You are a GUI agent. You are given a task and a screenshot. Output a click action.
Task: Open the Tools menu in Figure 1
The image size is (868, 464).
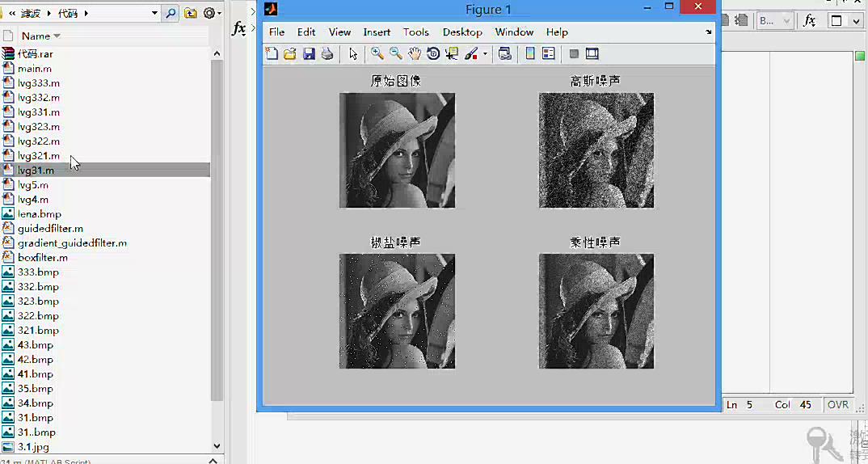point(415,32)
